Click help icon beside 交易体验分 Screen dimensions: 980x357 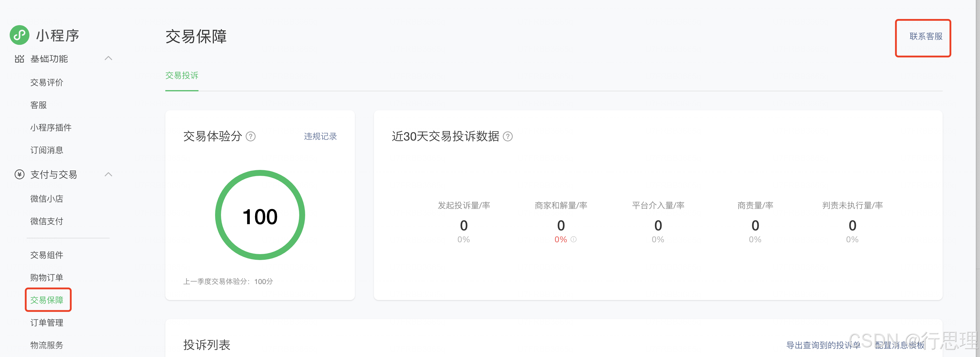click(x=251, y=136)
